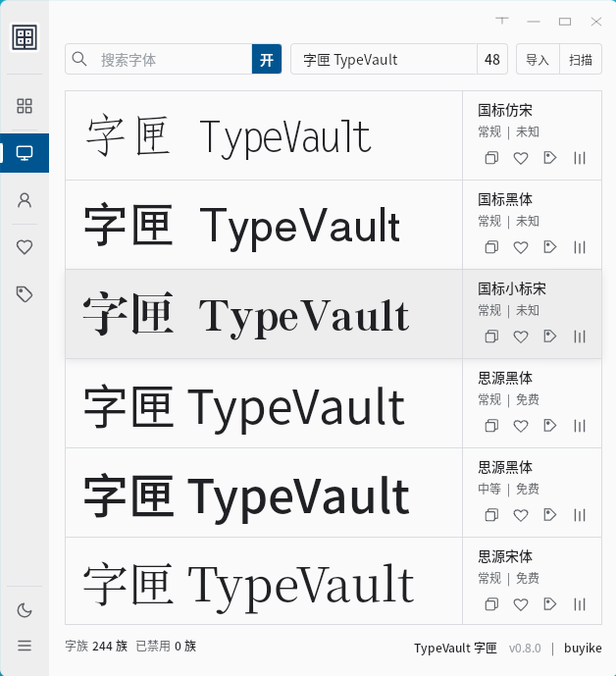
Task: Open the bars icon for 思源黑体 常规
Action: pos(580,426)
